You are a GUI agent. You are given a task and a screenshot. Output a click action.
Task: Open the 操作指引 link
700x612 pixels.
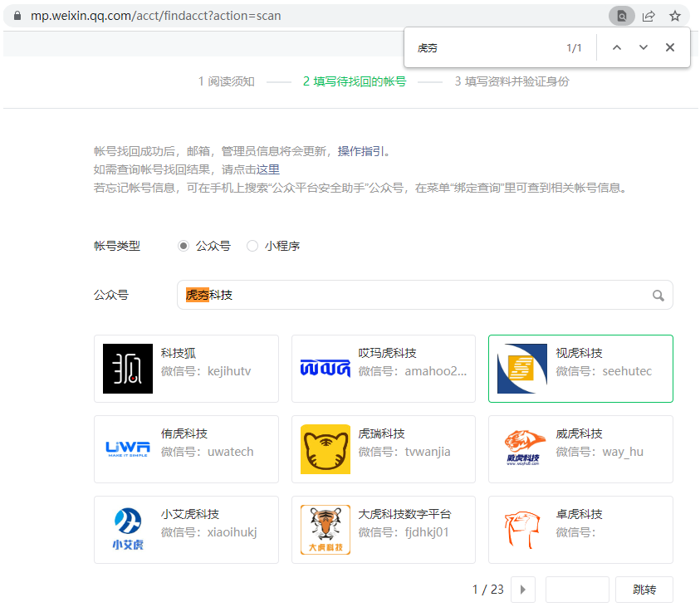click(361, 151)
